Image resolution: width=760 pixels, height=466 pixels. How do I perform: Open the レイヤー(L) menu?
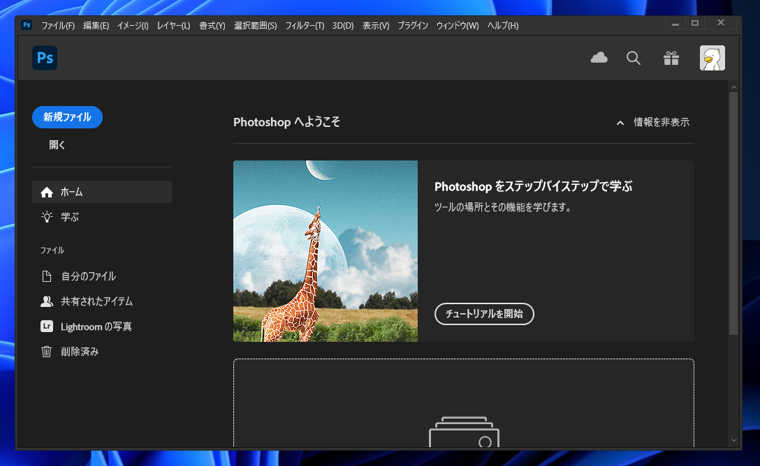pos(173,26)
